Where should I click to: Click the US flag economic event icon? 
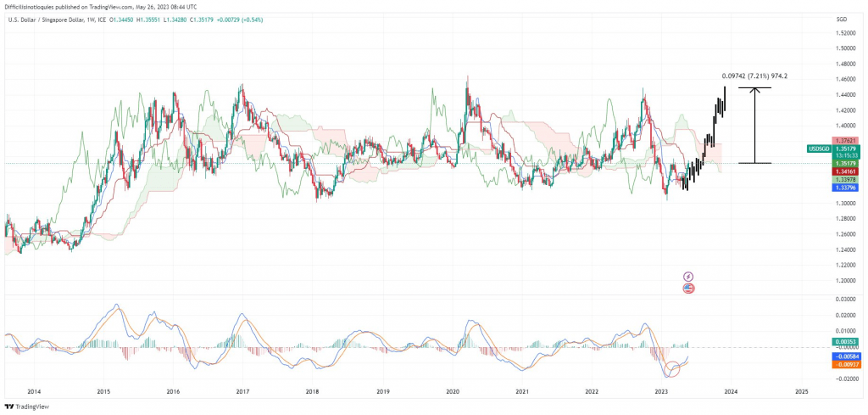[x=688, y=289]
